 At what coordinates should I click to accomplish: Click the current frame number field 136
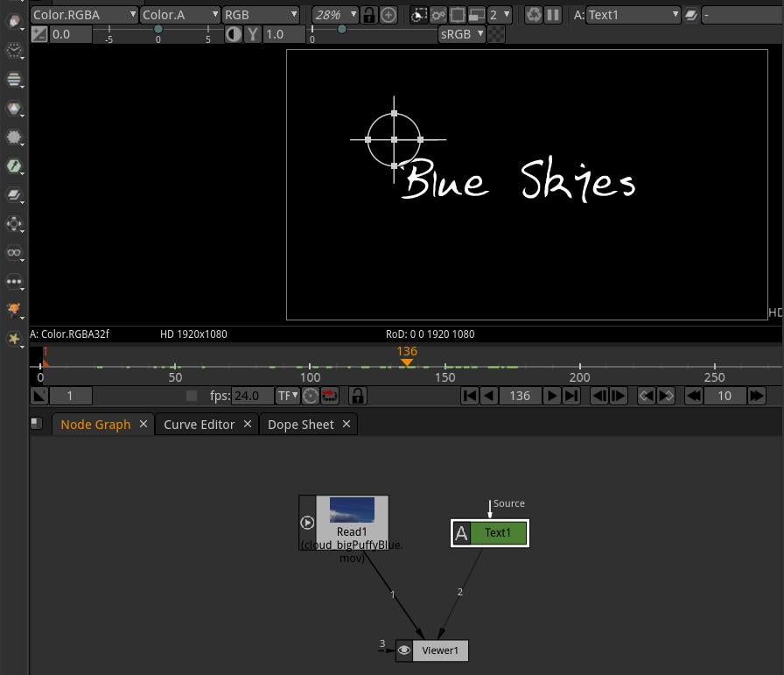[520, 396]
